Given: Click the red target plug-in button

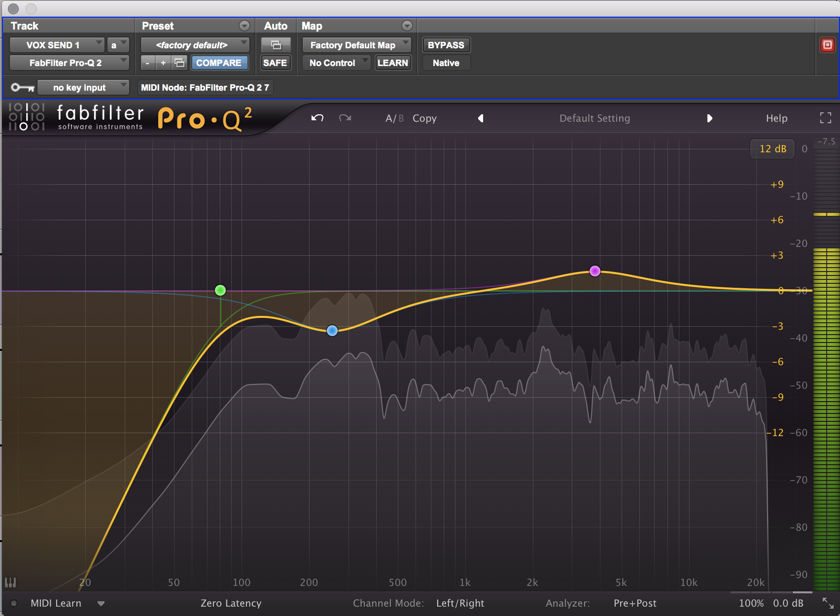Looking at the screenshot, I should (x=827, y=45).
